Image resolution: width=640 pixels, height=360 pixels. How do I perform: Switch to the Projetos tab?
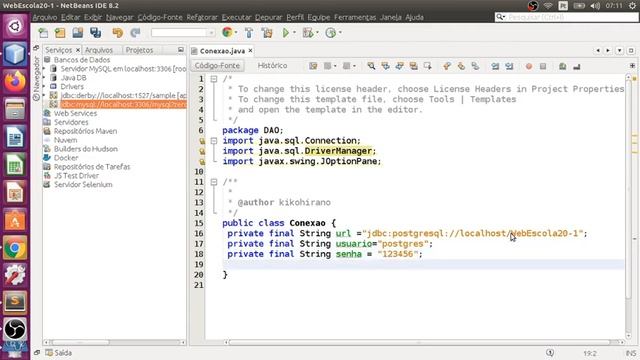click(x=139, y=50)
